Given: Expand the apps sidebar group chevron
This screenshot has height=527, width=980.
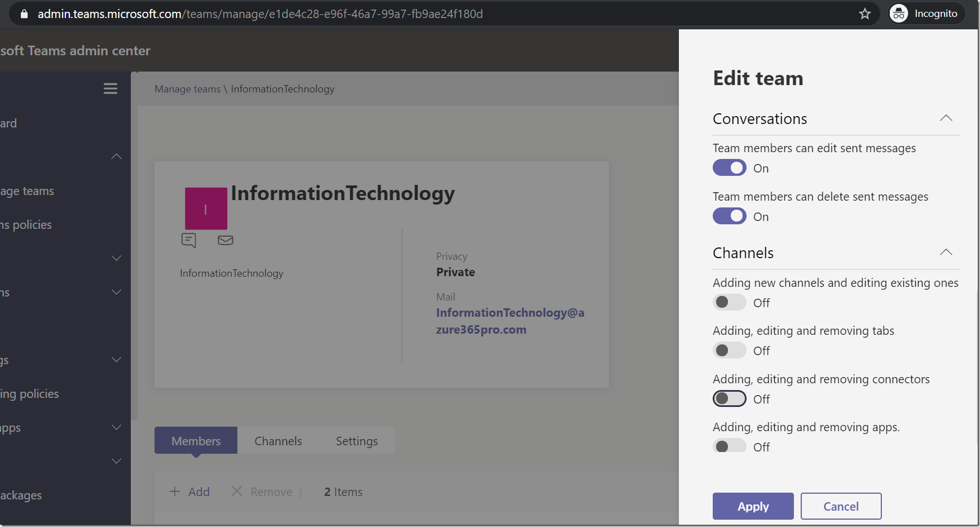Looking at the screenshot, I should 116,427.
